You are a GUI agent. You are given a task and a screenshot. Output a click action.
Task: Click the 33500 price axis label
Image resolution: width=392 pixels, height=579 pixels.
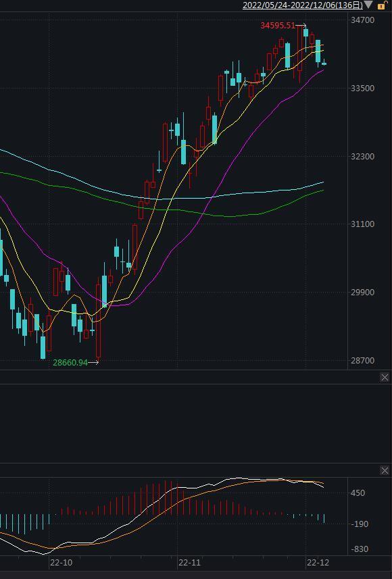point(362,89)
